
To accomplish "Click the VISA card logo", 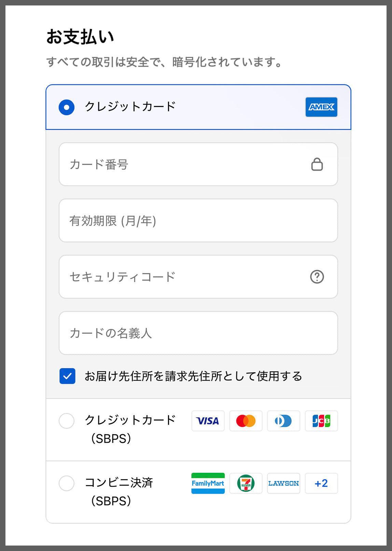I will [208, 421].
